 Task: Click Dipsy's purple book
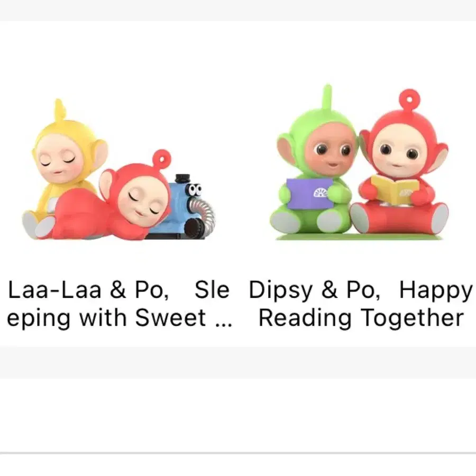(x=309, y=194)
